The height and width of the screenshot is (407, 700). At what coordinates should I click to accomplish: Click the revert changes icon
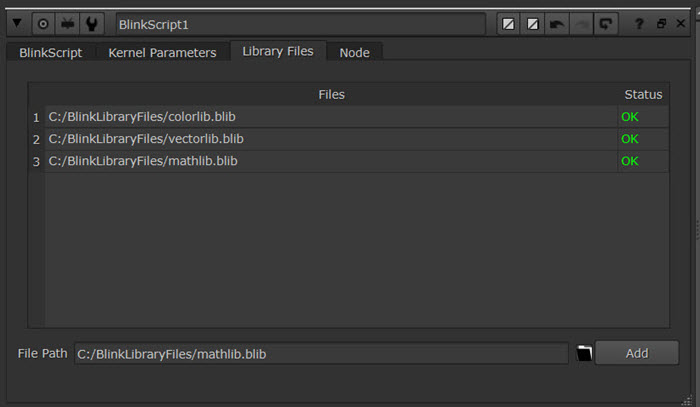pos(605,23)
